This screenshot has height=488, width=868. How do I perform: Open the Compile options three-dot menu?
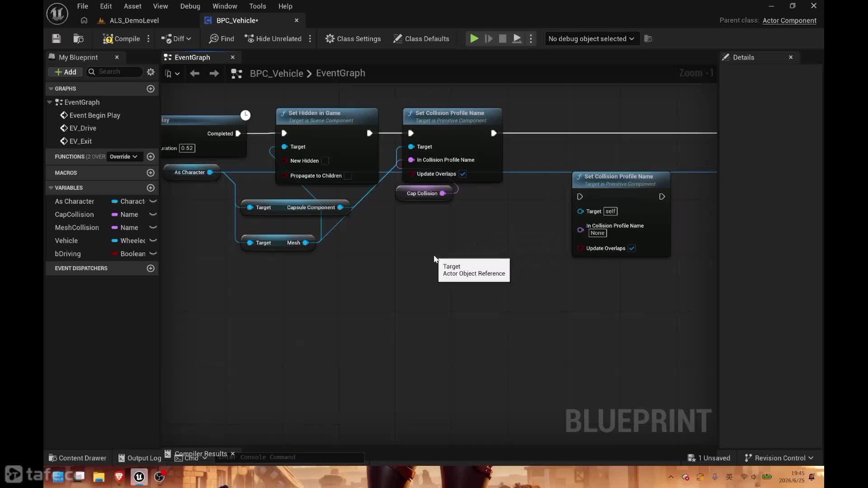point(148,39)
